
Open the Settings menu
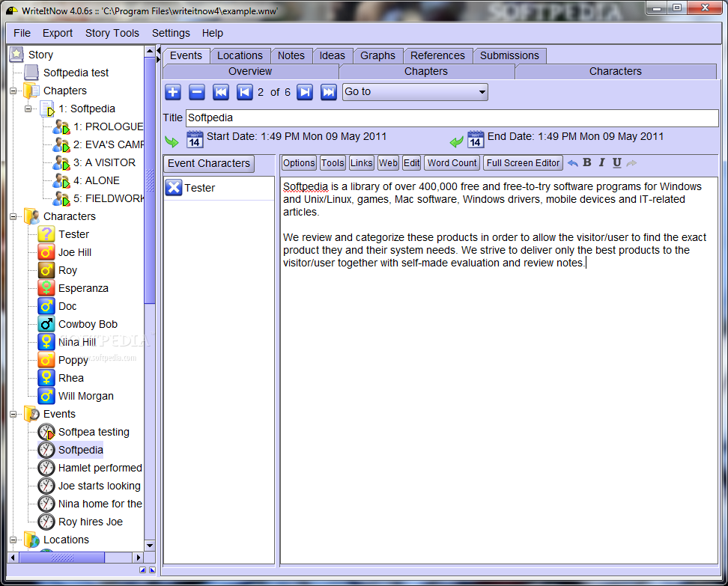tap(171, 33)
